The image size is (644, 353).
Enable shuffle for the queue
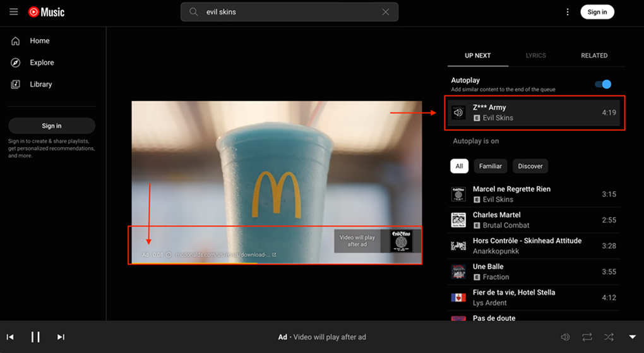pyautogui.click(x=609, y=337)
